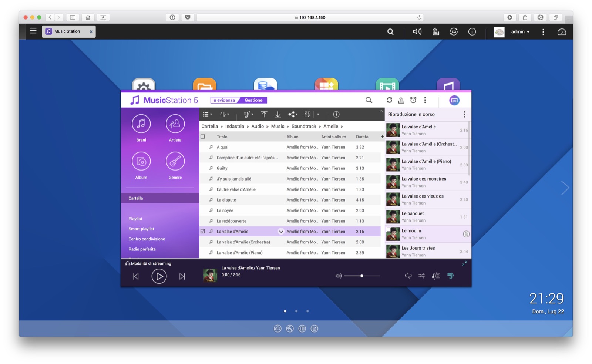Viewport: 592px width, 364px height.
Task: Toggle the select-all songs checkbox
Action: tap(203, 137)
